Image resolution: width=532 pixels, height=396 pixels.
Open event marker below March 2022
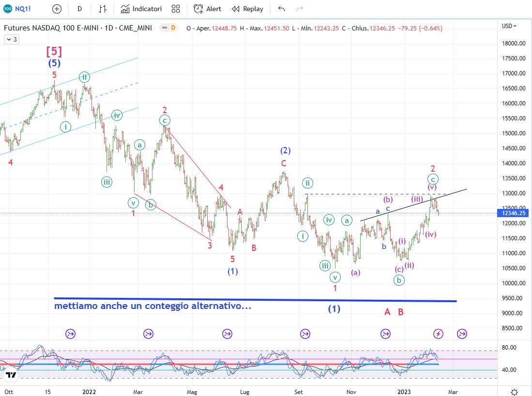[x=148, y=334]
